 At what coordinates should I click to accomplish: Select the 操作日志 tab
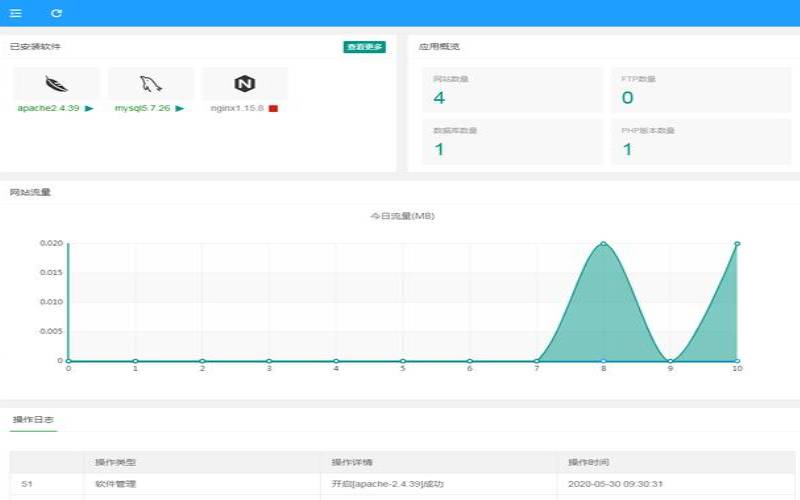coord(33,420)
